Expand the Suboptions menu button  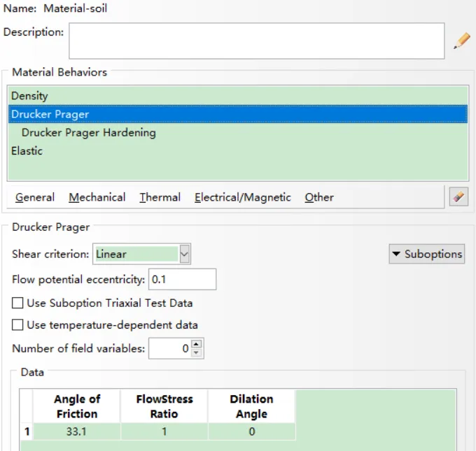tap(427, 254)
